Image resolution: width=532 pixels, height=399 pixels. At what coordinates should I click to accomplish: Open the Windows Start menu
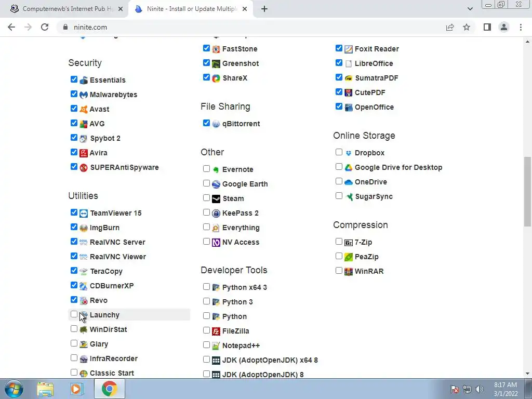click(x=14, y=389)
